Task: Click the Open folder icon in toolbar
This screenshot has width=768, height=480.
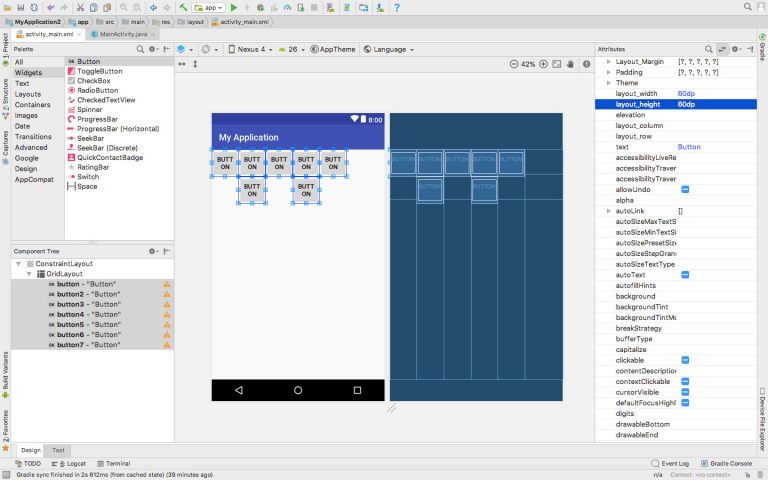Action: (x=7, y=7)
